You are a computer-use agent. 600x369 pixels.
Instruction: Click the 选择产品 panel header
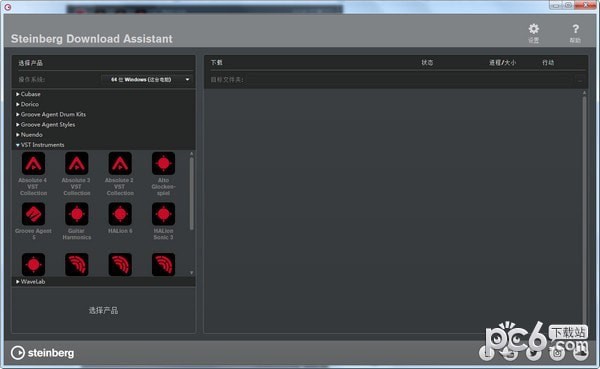[x=31, y=63]
